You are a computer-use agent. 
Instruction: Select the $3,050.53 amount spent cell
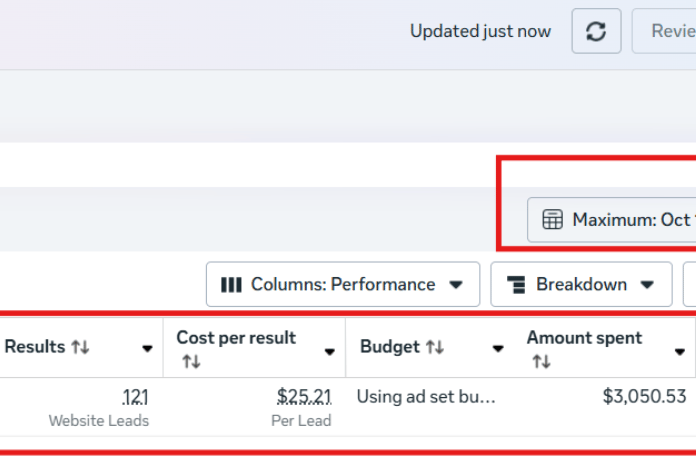pyautogui.click(x=644, y=397)
